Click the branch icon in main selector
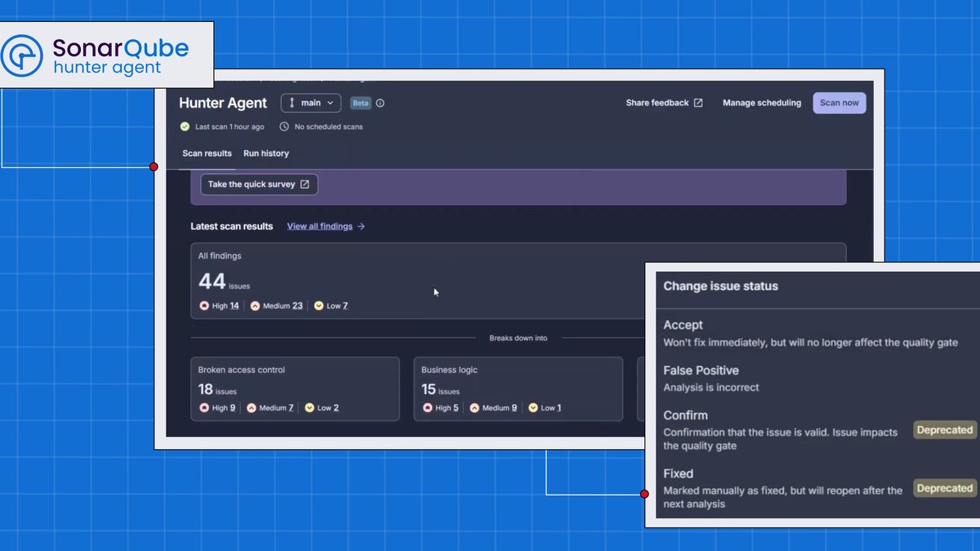Image resolution: width=980 pixels, height=551 pixels. [292, 103]
